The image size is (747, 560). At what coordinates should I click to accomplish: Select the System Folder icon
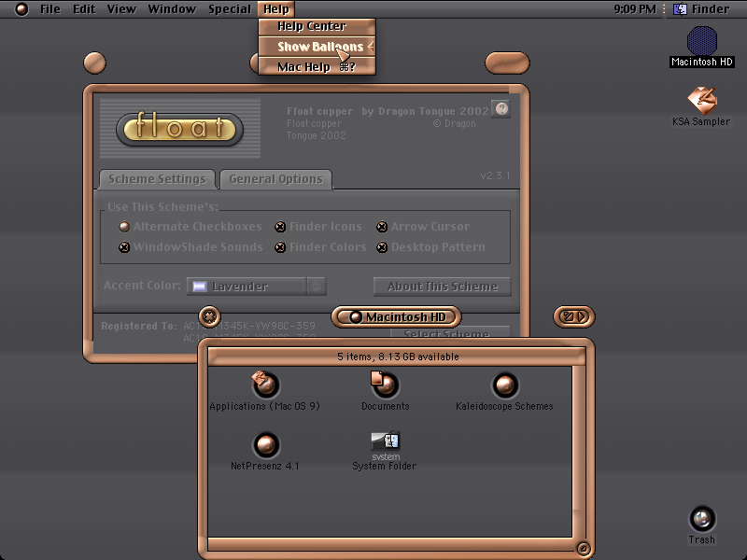(385, 451)
